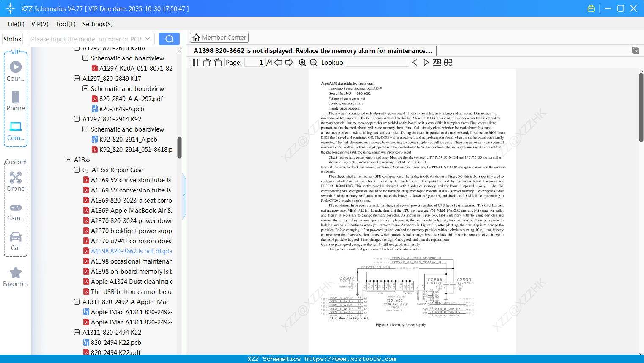Rotate the page counterclockwise
This screenshot has width=644, height=363.
(x=206, y=63)
